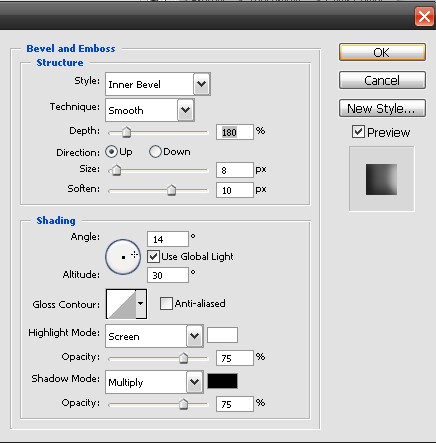Screen dimensions: 436x443
Task: Open the New Style dialog
Action: [382, 108]
